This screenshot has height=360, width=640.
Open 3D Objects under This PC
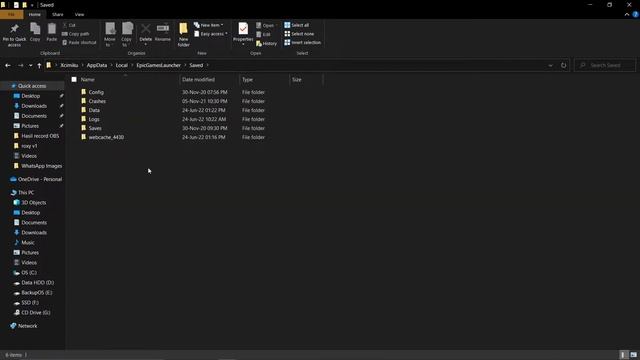coord(33,202)
